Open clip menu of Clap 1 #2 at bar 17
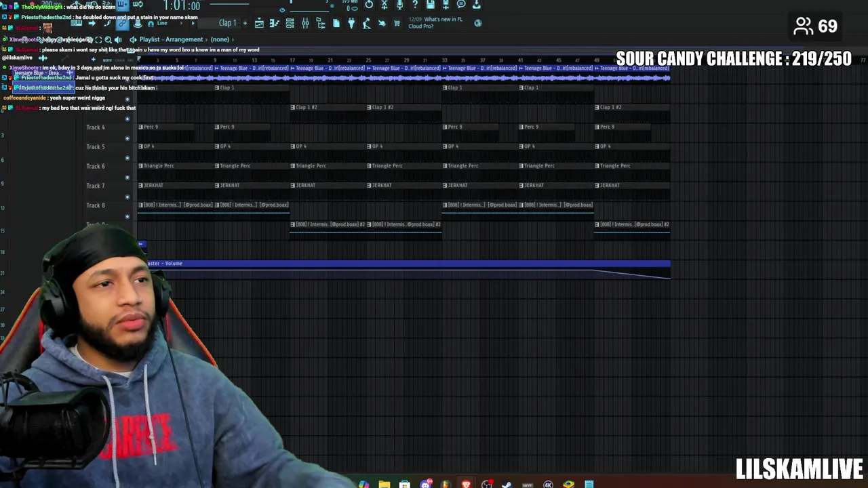Viewport: 868px width, 488px height. (x=293, y=107)
